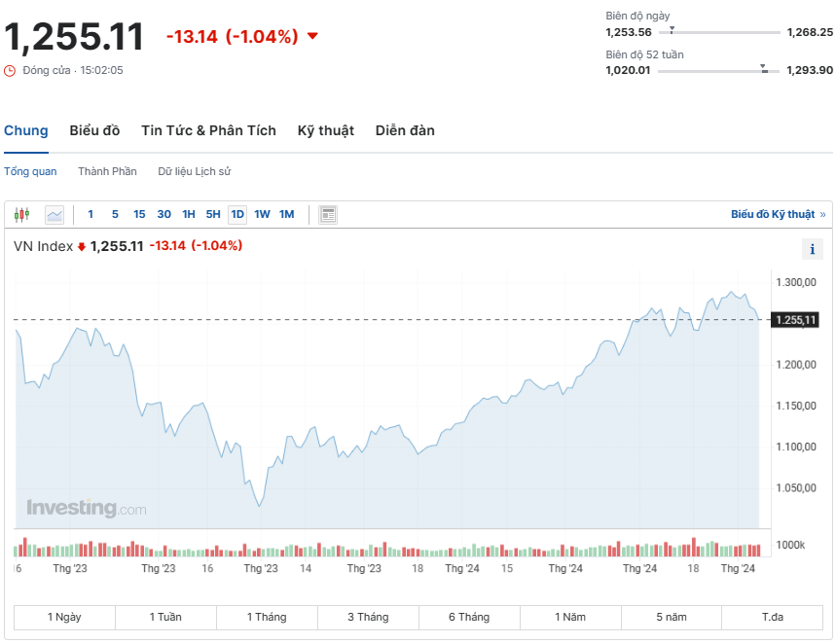Screen dimensions: 836x644
Task: Click the red down-arrow next to -1.04%
Action: pos(312,37)
